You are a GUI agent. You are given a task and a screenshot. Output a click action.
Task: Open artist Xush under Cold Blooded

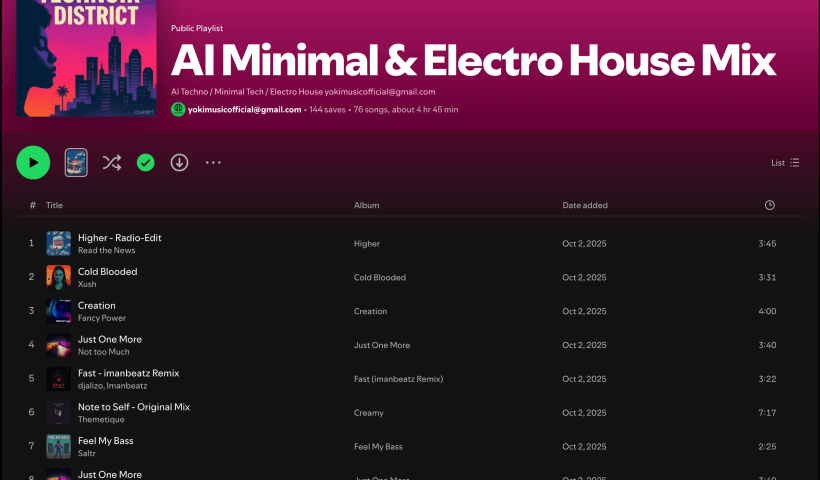click(x=87, y=284)
